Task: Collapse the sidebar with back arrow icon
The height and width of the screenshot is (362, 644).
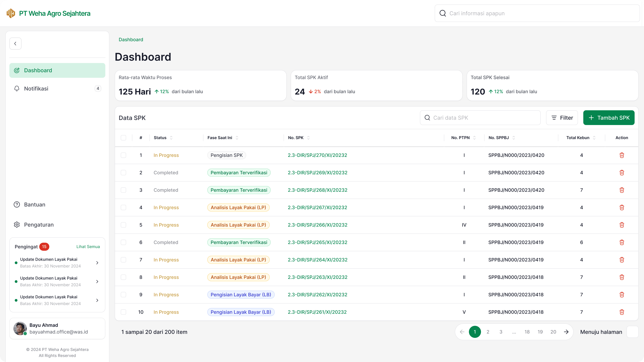Action: tap(15, 43)
